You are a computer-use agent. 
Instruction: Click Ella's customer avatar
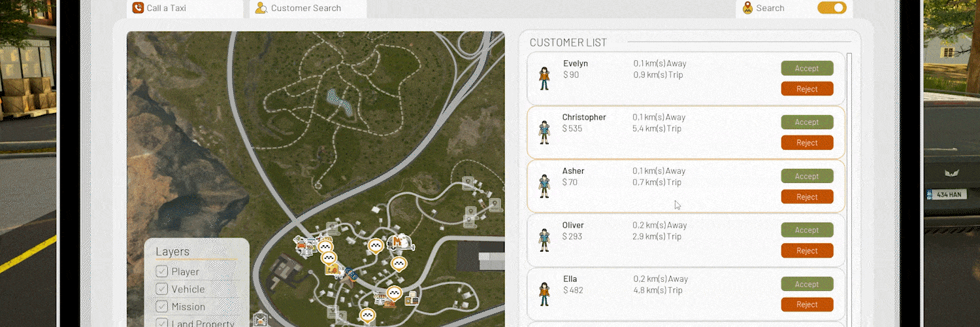[x=544, y=294]
